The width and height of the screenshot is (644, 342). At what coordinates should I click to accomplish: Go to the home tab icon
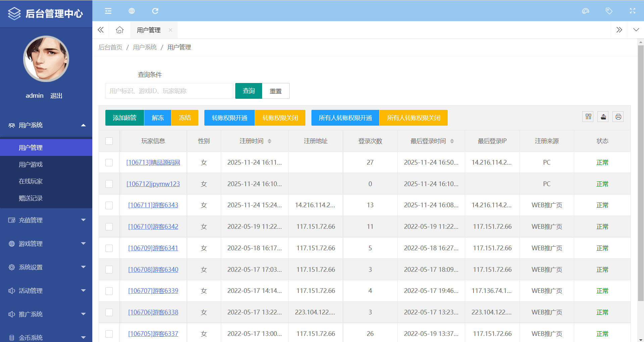[119, 30]
